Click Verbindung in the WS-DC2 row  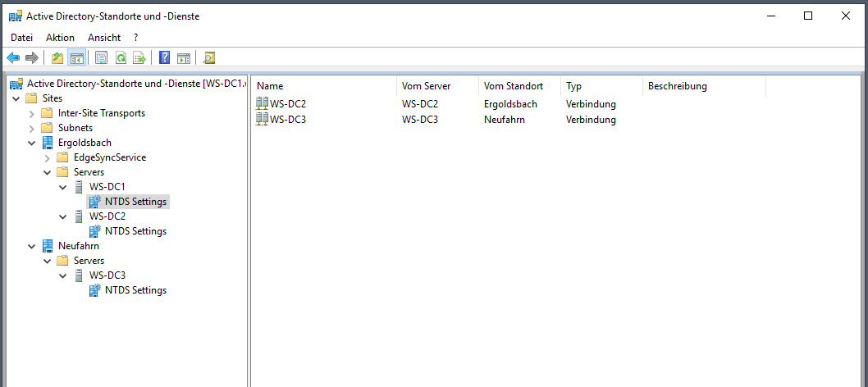[591, 104]
